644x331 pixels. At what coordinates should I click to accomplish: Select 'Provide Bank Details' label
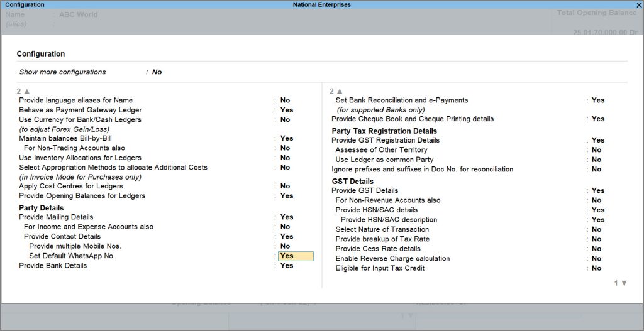[53, 266]
